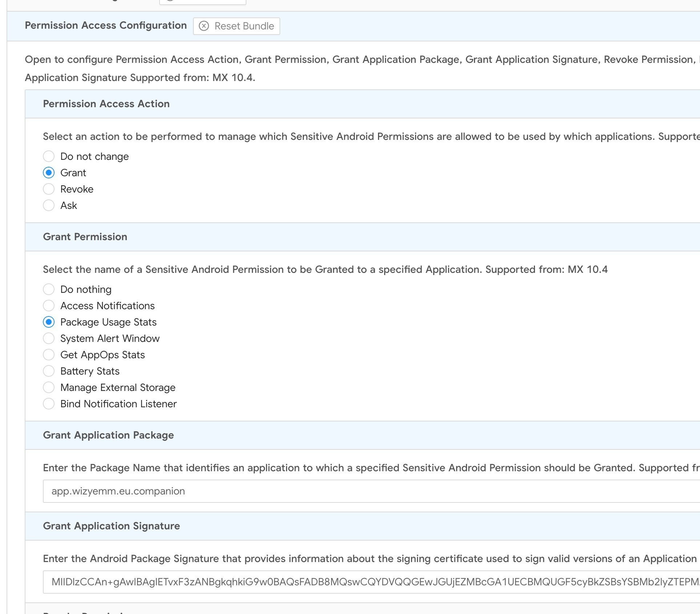The image size is (700, 614).
Task: Collapse the Grant Permission section header
Action: coord(85,237)
